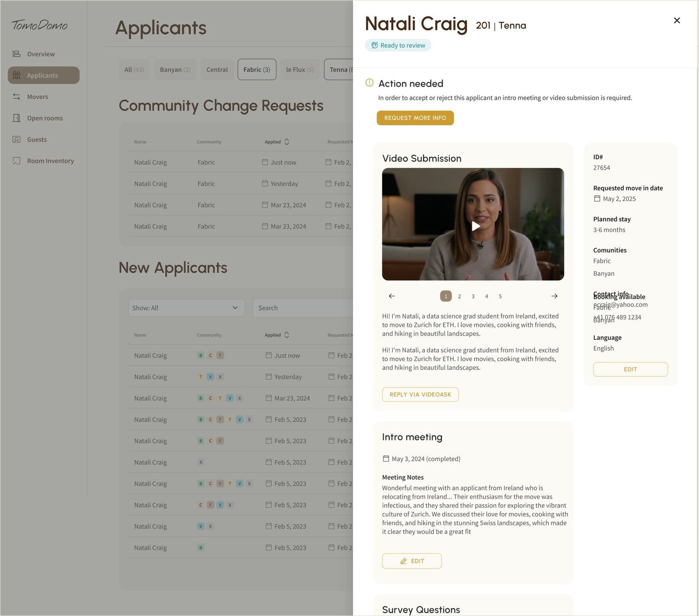Select the Fabric (3) tab

coord(257,69)
